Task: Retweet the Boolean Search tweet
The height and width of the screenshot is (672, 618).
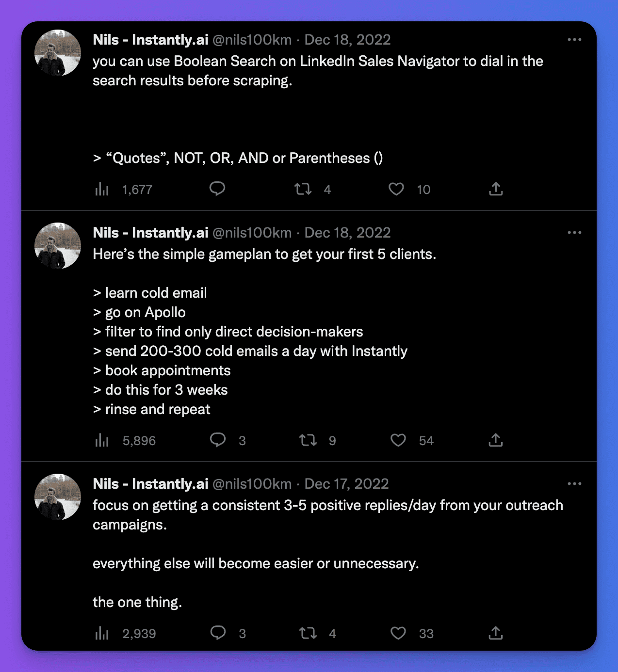Action: (303, 189)
